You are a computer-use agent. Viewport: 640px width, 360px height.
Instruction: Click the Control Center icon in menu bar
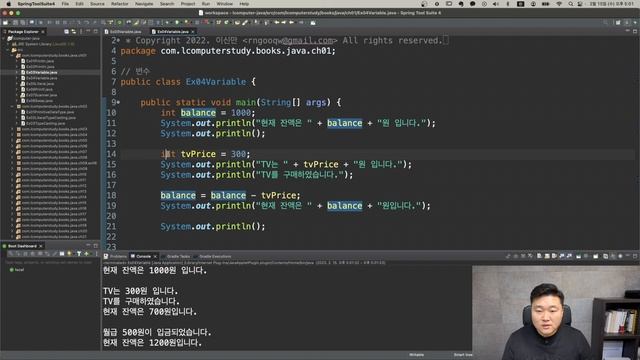(x=580, y=4)
